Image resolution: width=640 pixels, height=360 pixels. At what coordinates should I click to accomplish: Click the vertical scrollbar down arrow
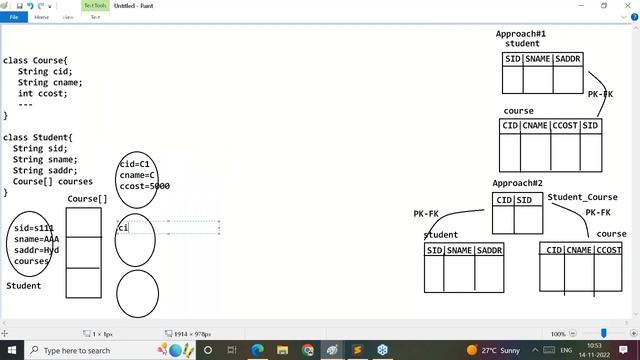point(636,314)
